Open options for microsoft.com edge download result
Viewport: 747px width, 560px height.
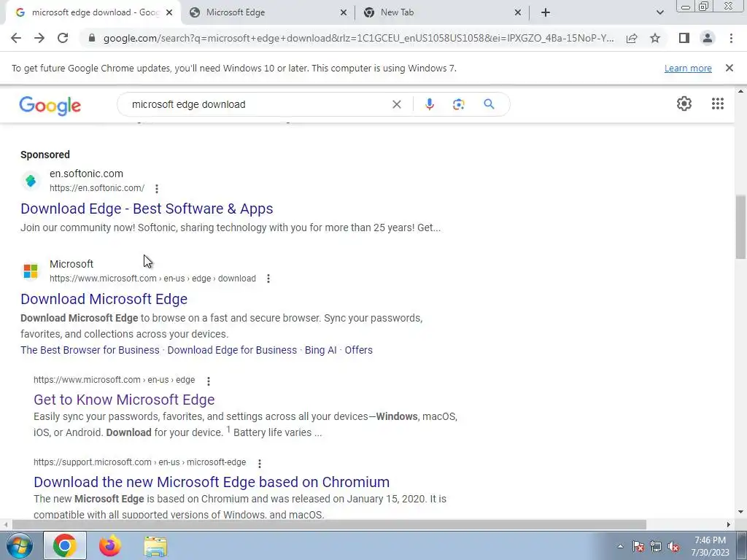coord(268,279)
